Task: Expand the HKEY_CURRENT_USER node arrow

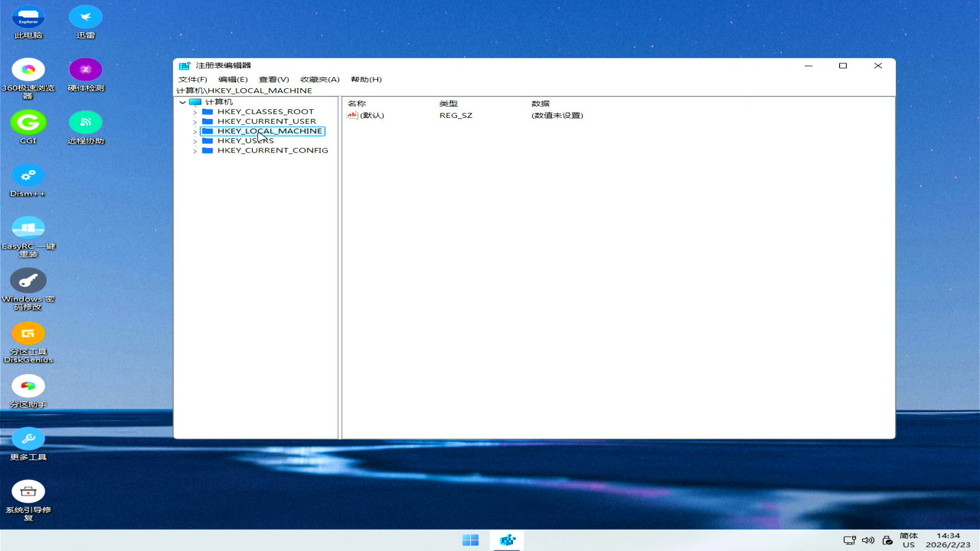Action: [x=195, y=122]
